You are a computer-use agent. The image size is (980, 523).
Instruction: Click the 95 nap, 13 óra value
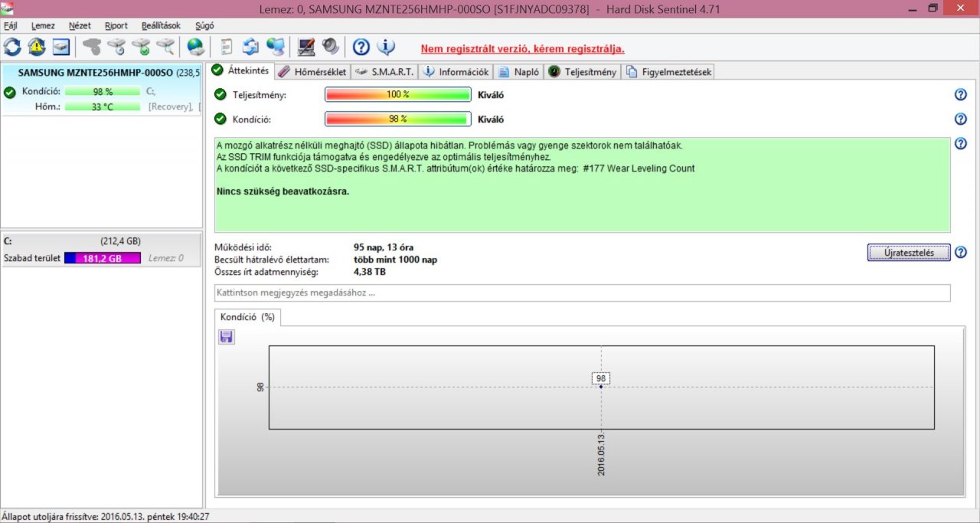pyautogui.click(x=384, y=247)
